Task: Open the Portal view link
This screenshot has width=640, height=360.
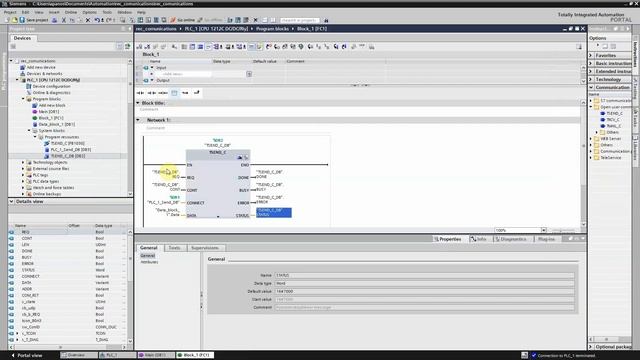Action: pyautogui.click(x=27, y=356)
